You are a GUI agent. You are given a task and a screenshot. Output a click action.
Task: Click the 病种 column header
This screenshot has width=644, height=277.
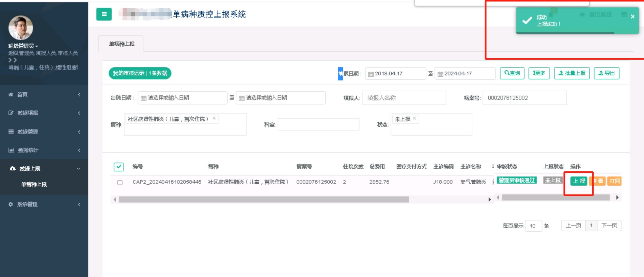(213, 166)
